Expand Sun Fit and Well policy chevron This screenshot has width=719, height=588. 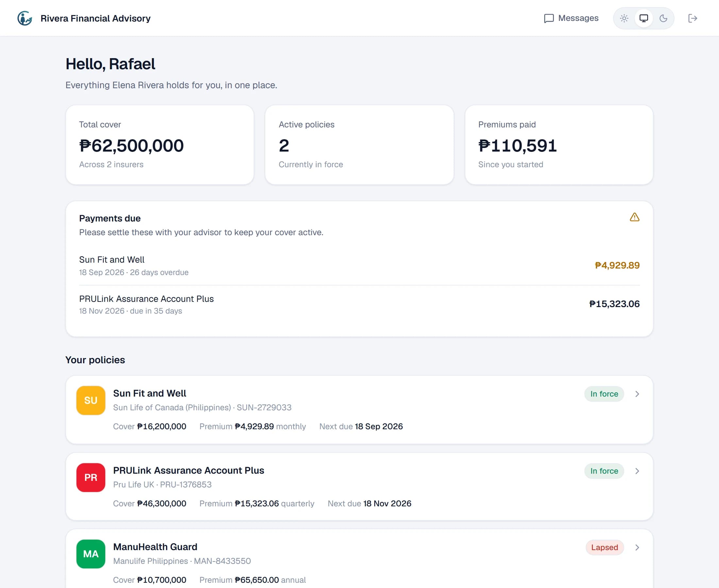[637, 394]
